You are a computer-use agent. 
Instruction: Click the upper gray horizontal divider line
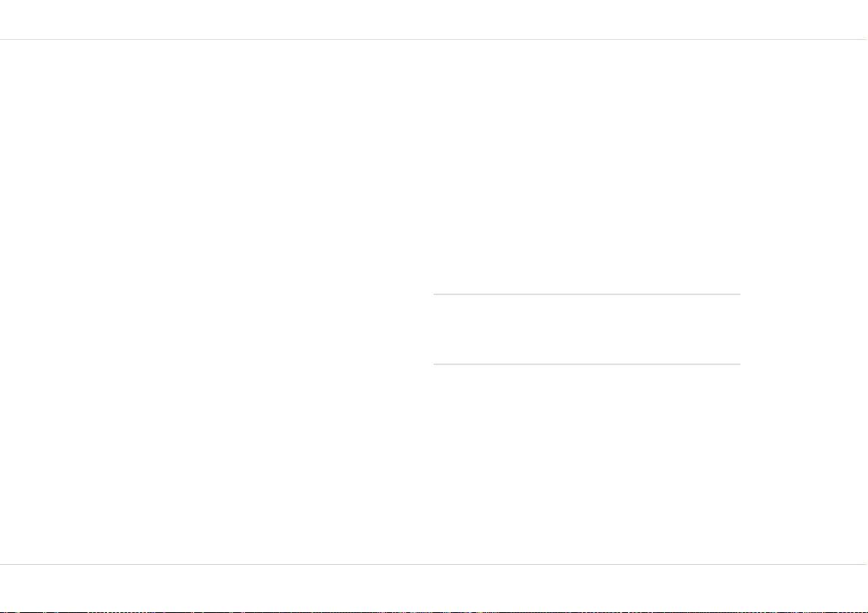tap(587, 294)
